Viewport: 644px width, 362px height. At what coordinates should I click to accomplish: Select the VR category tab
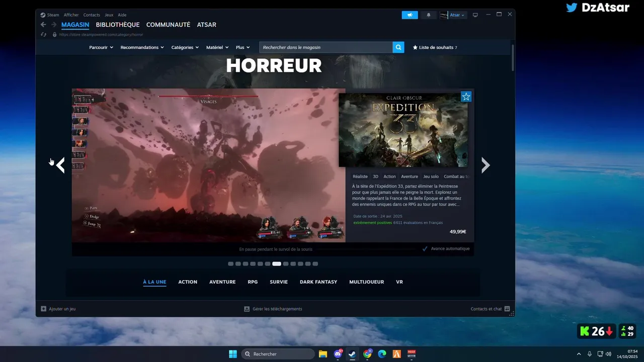pos(399,282)
